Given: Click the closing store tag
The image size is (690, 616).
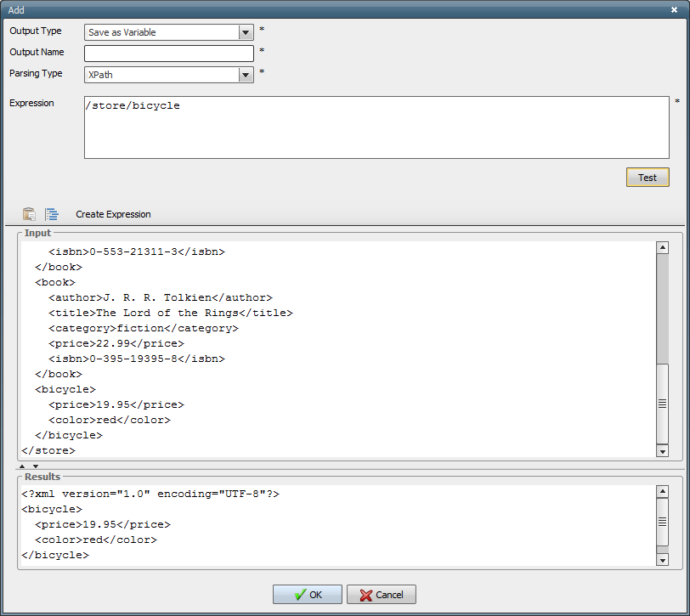Looking at the screenshot, I should point(48,451).
